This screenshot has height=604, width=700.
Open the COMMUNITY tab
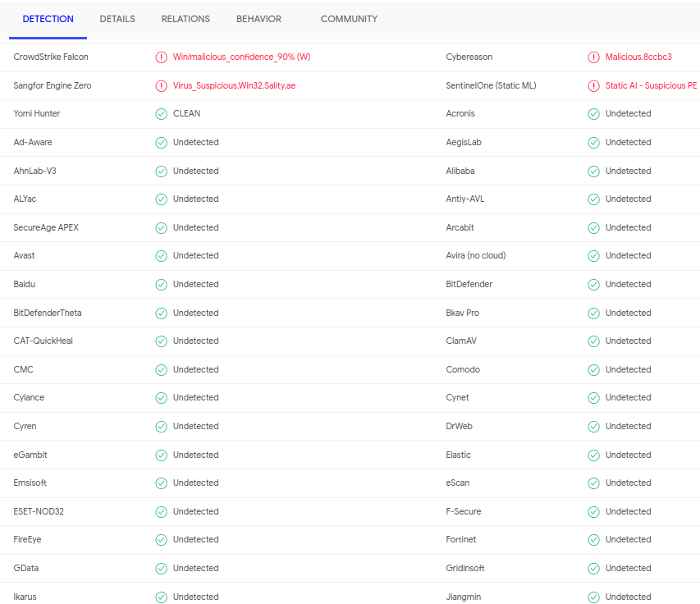[349, 19]
